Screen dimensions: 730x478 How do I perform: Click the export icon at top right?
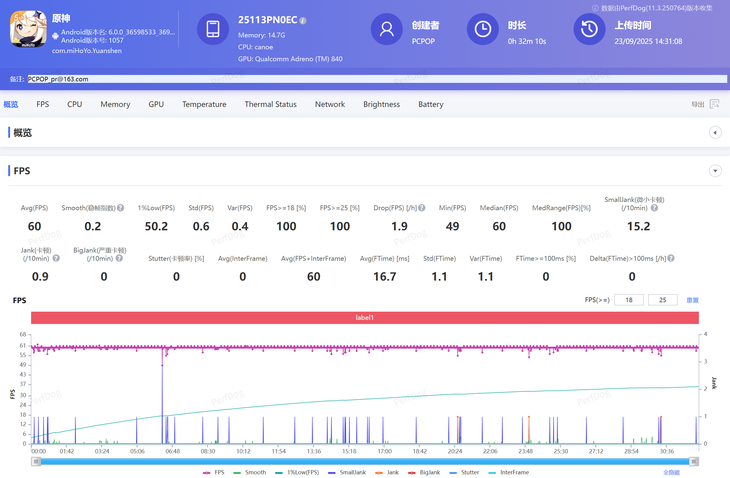pyautogui.click(x=714, y=104)
